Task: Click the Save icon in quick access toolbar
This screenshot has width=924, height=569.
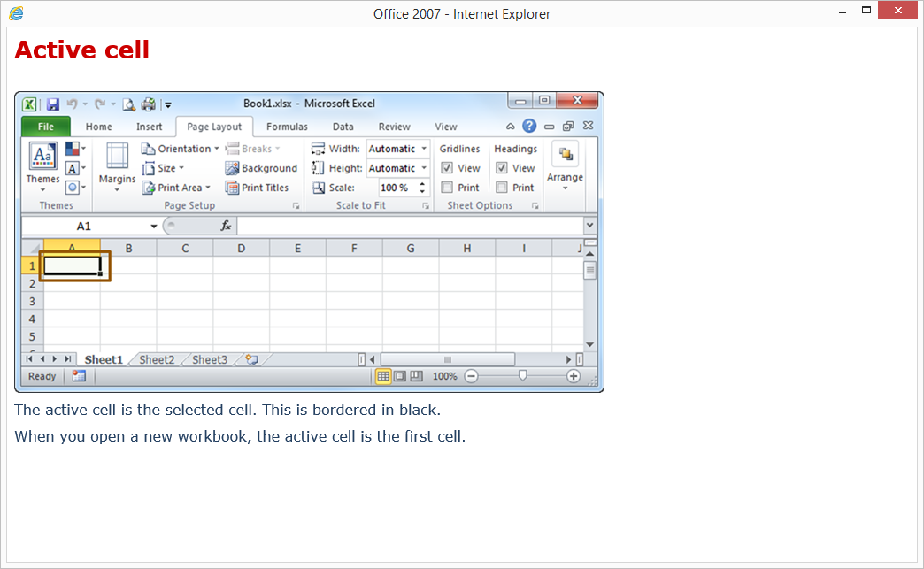Action: pyautogui.click(x=53, y=104)
